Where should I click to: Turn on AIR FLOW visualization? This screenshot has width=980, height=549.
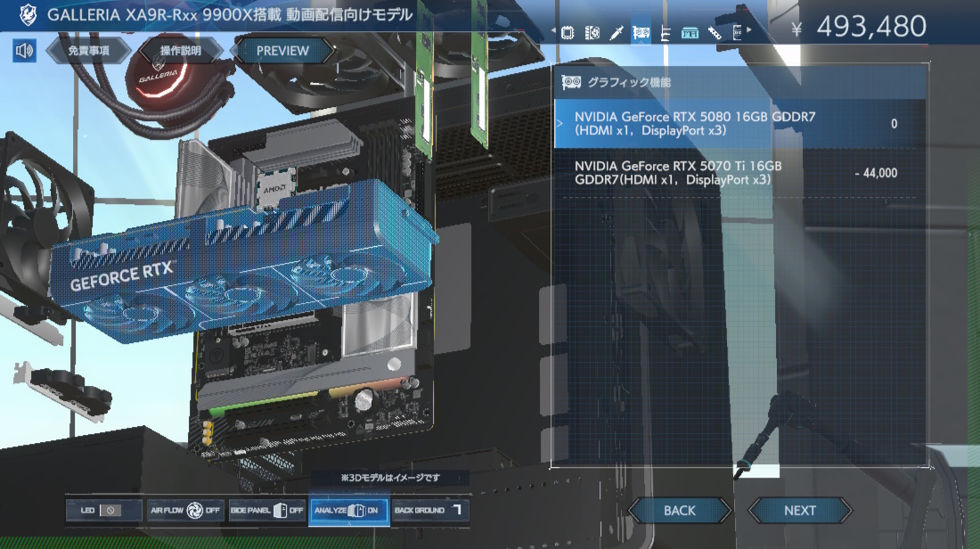[x=185, y=511]
